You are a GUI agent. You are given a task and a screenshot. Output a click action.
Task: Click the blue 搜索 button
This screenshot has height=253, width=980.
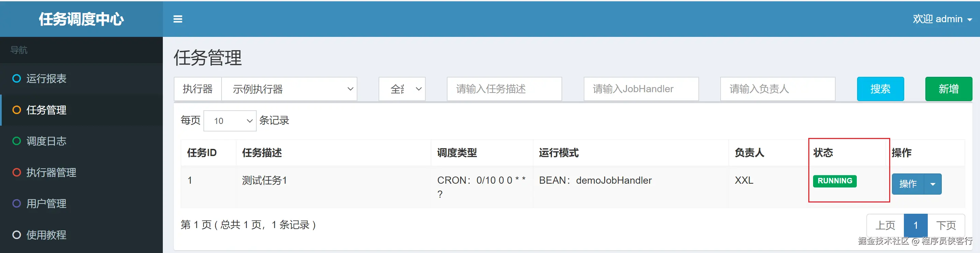[x=880, y=89]
